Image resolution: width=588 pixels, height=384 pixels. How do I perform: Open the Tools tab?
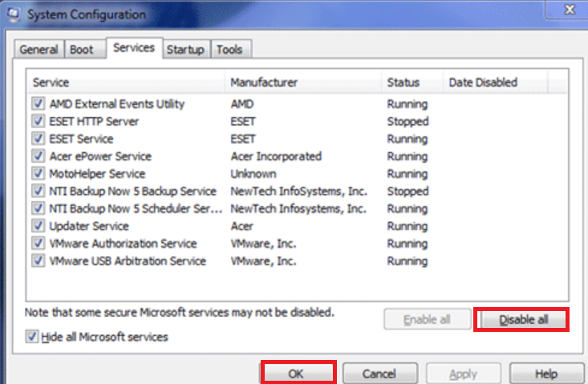coord(229,50)
